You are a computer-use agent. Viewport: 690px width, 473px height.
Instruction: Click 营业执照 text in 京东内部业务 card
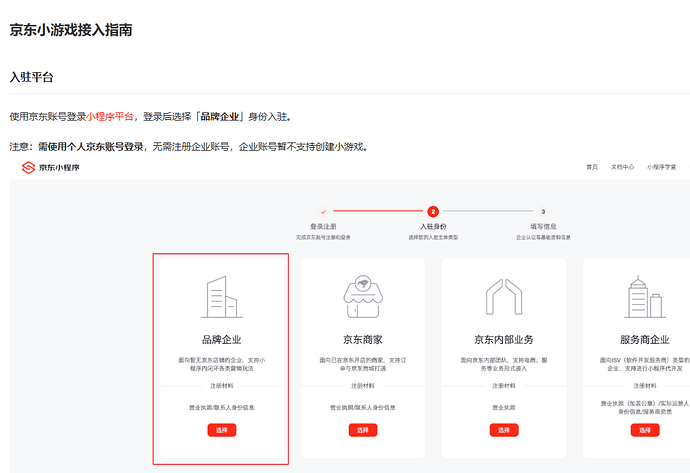coord(504,408)
